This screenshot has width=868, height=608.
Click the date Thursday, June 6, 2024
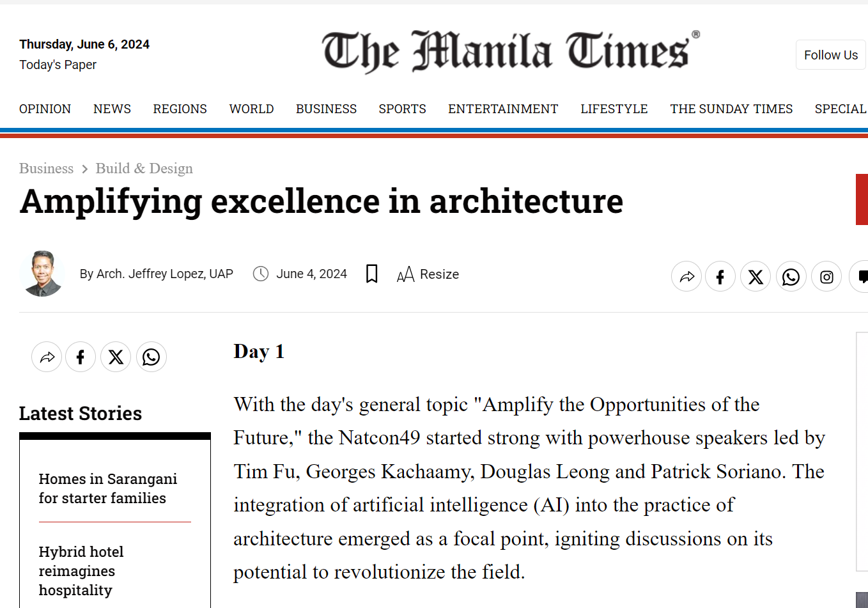(x=84, y=44)
